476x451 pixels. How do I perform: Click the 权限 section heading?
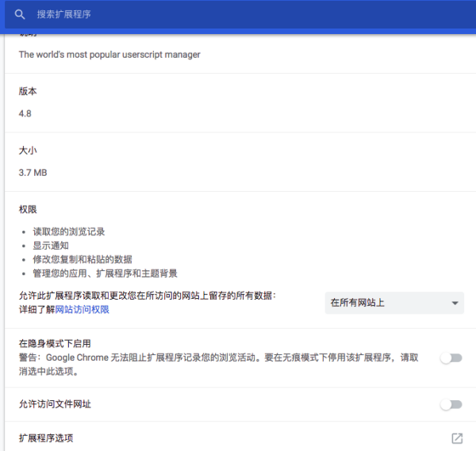click(28, 209)
